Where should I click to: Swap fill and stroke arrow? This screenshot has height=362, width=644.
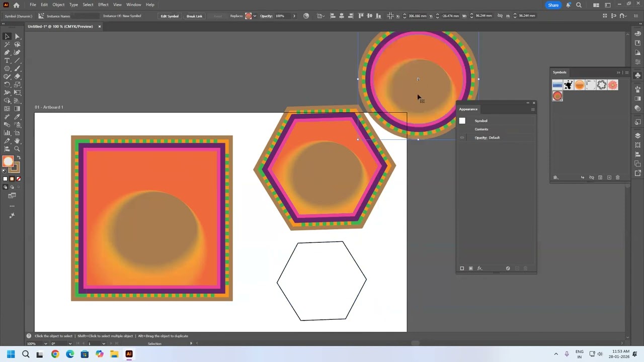[19, 158]
